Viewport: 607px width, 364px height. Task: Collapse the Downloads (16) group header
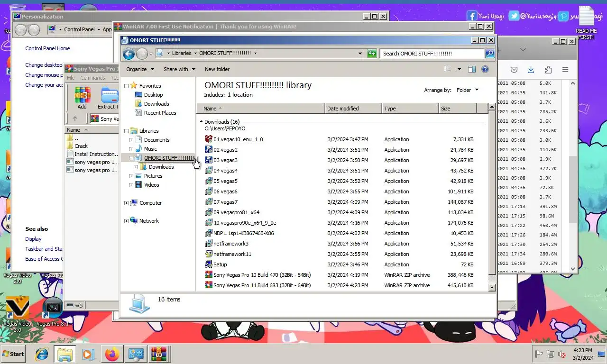click(202, 122)
